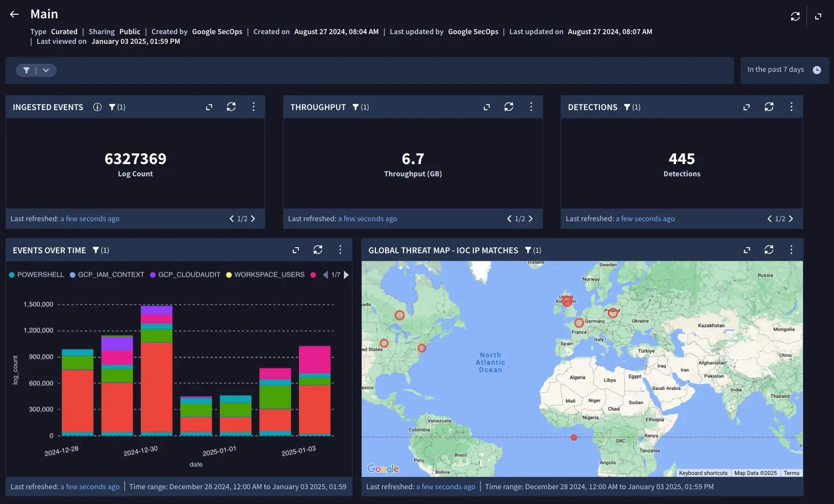Expand the Events Over Time chart fullscreen
834x504 pixels.
point(296,250)
